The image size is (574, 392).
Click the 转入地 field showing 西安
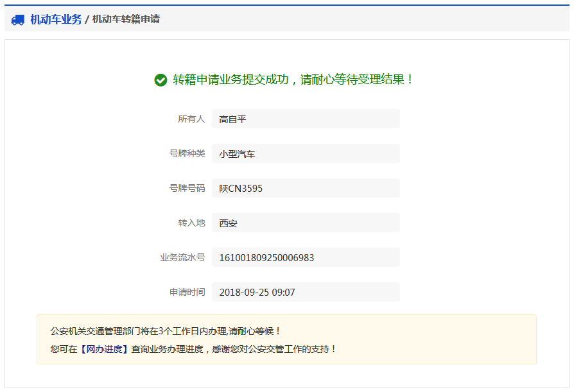[305, 223]
